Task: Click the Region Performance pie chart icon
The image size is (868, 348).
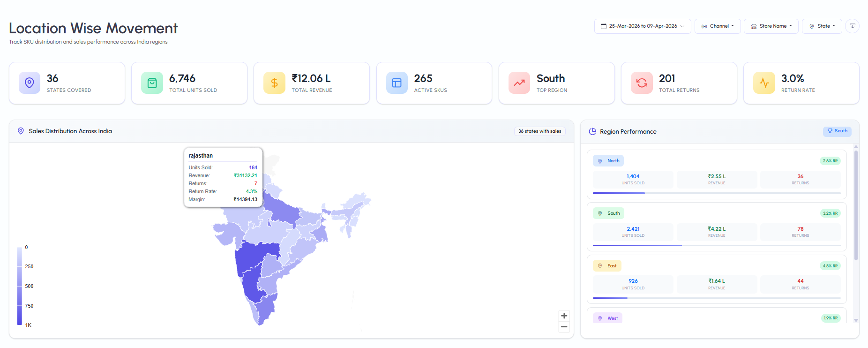Action: coord(592,132)
